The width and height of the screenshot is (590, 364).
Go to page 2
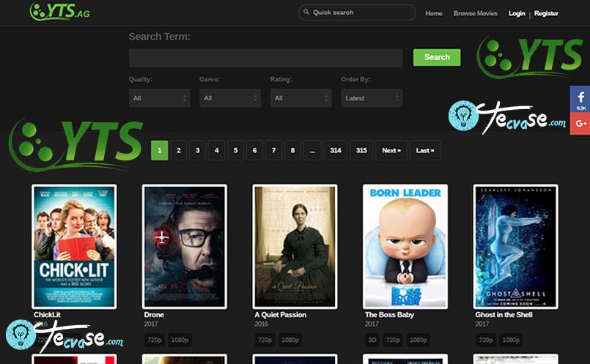[179, 150]
